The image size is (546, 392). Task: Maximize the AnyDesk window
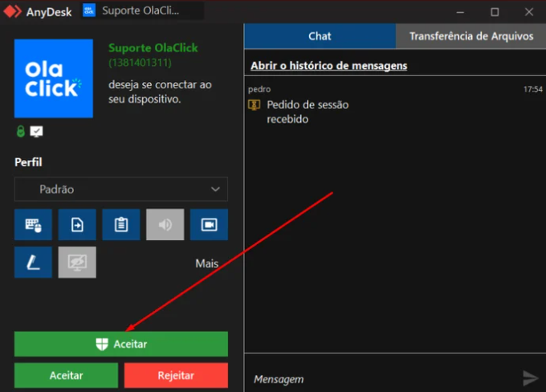coord(495,12)
